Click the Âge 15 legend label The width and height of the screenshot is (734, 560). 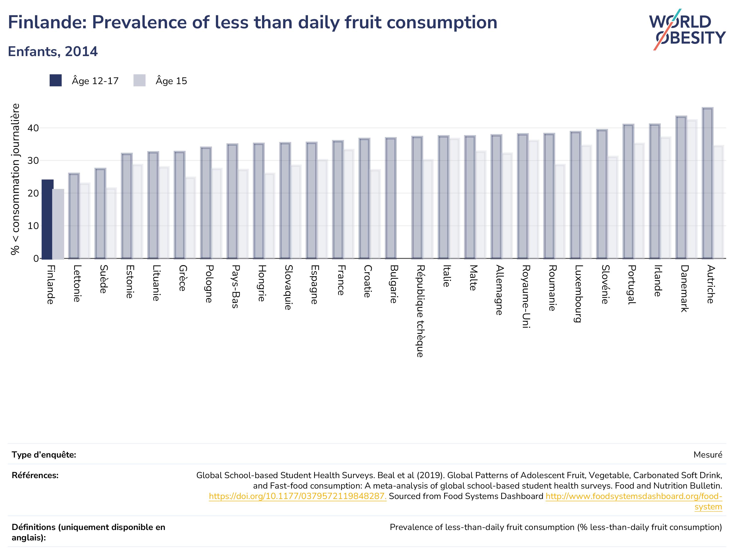[x=171, y=81]
